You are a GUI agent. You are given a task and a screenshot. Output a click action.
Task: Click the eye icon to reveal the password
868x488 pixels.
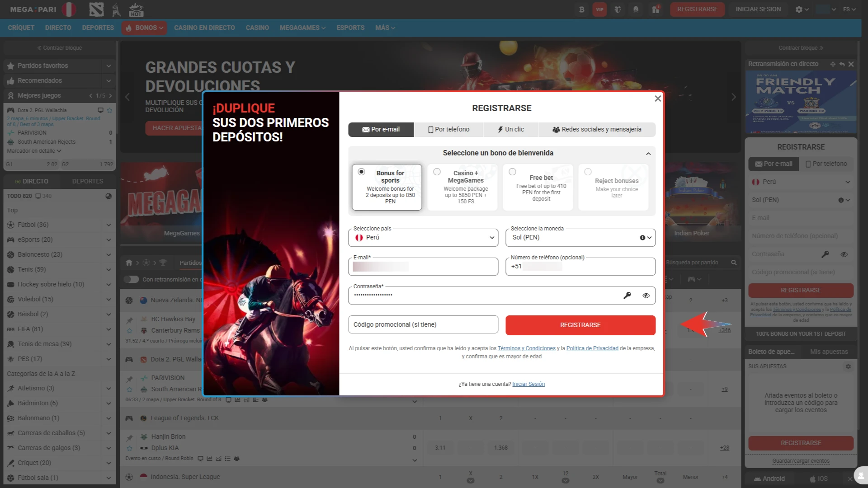click(x=646, y=295)
